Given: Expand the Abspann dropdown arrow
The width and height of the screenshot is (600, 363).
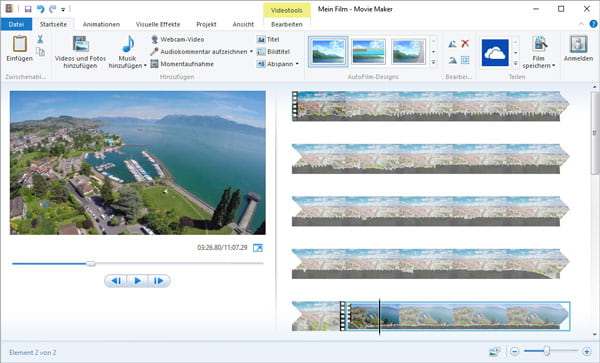Looking at the screenshot, I should pos(297,64).
